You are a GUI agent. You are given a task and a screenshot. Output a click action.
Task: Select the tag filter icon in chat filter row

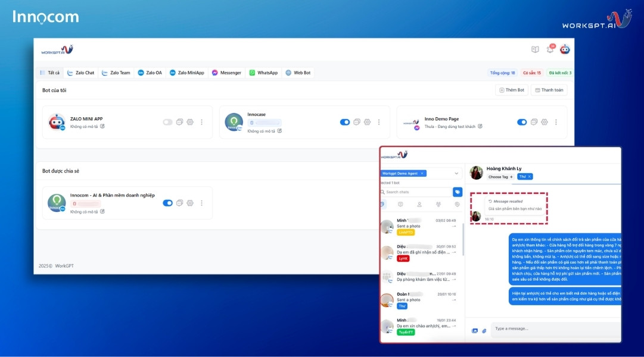click(457, 204)
